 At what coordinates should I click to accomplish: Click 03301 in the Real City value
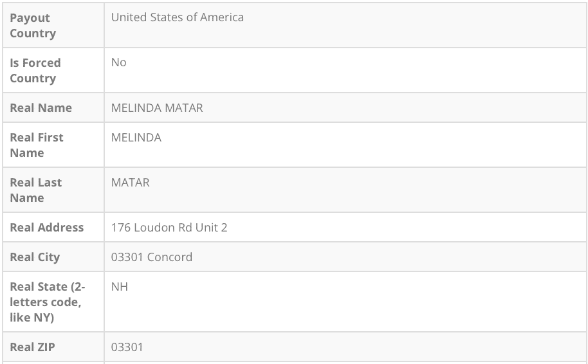(127, 257)
